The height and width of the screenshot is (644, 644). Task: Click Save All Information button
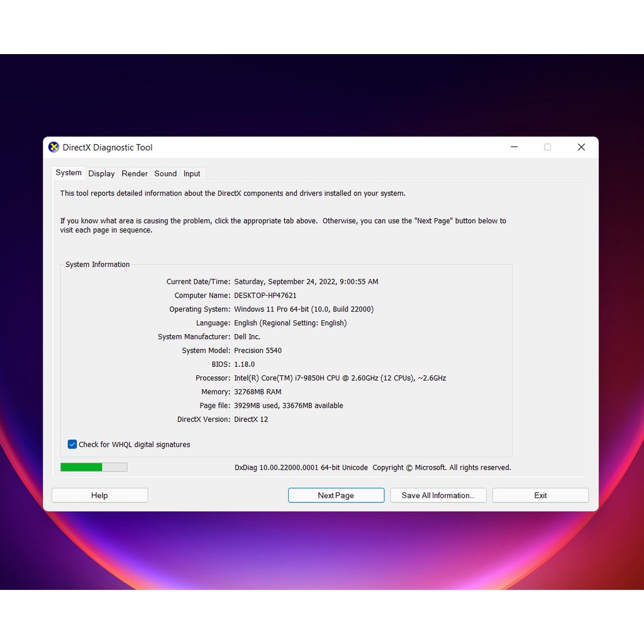tap(438, 496)
